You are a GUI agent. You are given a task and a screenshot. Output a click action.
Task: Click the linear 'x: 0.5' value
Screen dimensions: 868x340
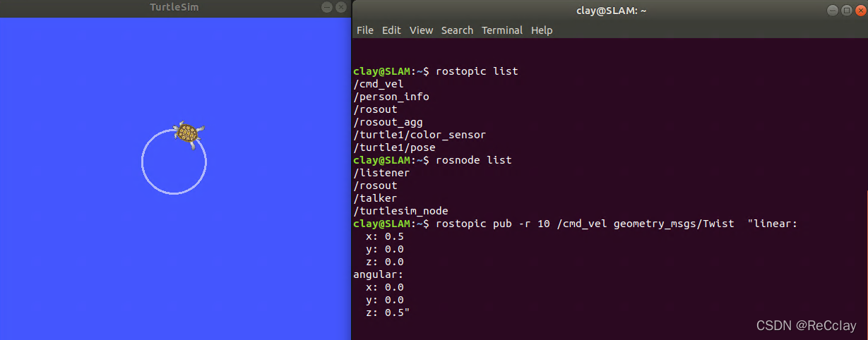pos(385,236)
